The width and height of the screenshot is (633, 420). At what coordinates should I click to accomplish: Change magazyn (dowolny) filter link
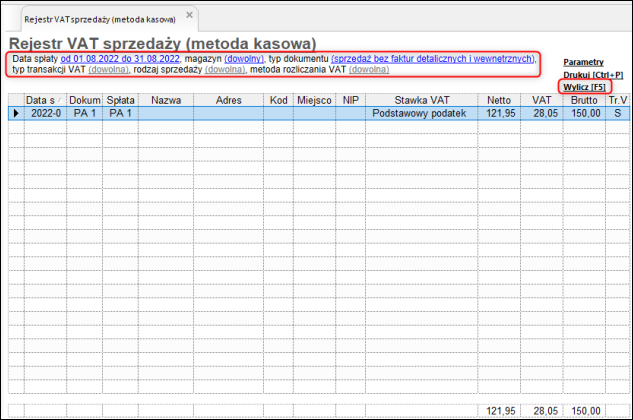pos(244,59)
